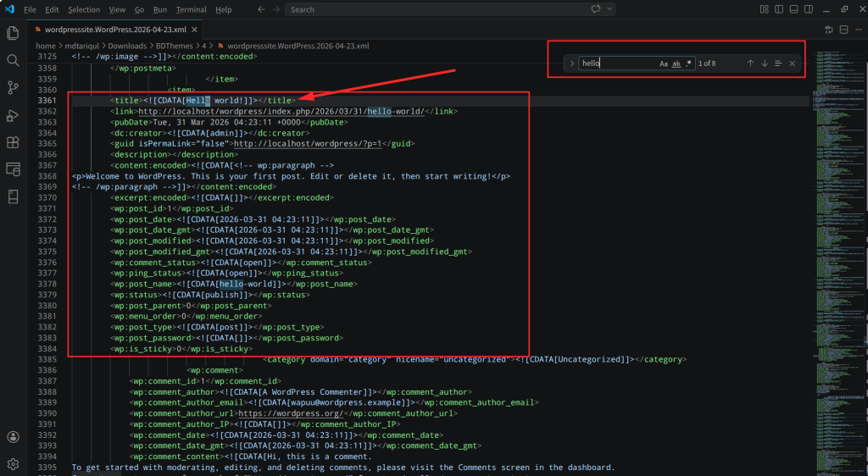Open the File menu
Viewport: 868px width, 476px height.
[30, 9]
